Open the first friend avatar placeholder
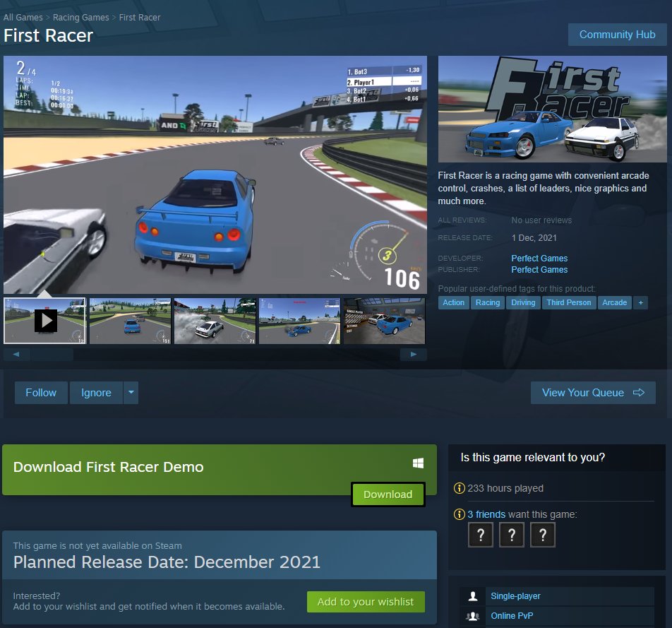672x628 pixels. 481,535
